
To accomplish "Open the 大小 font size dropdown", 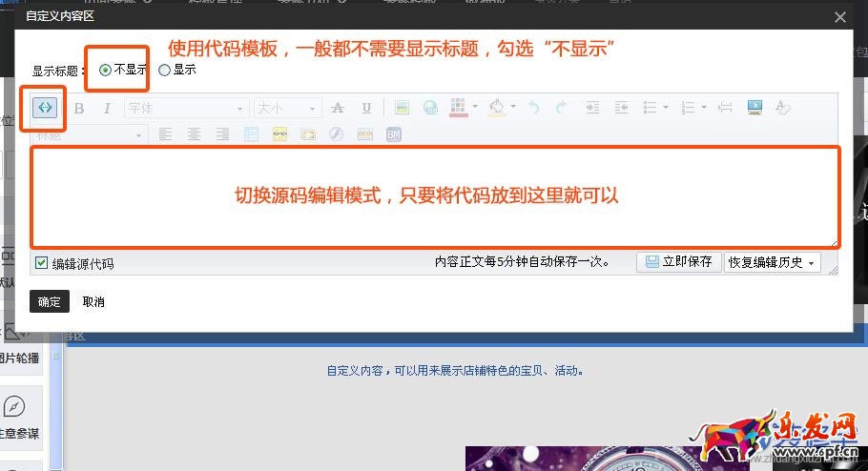I will tap(287, 108).
